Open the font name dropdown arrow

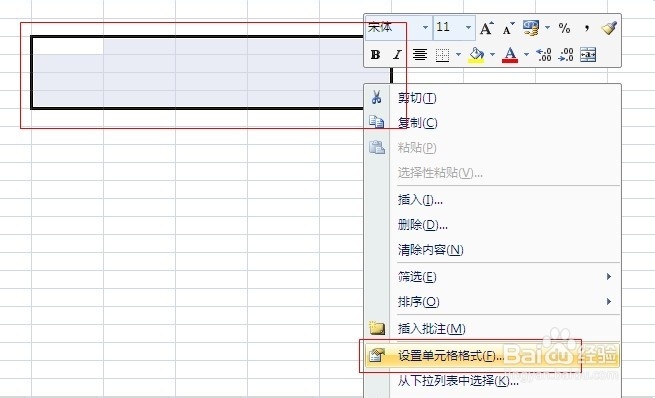point(425,28)
